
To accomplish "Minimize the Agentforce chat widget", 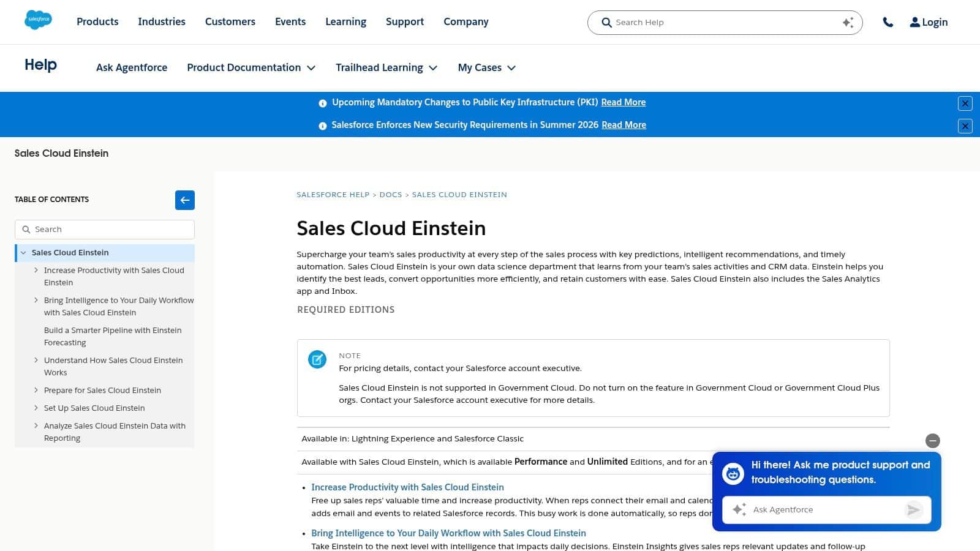I will click(x=932, y=441).
